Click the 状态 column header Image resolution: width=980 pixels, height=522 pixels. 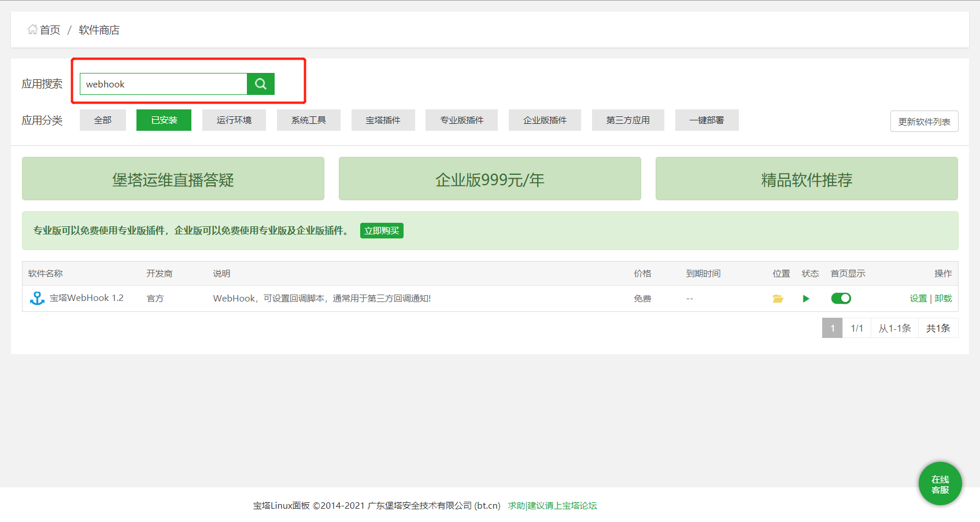pyautogui.click(x=810, y=274)
